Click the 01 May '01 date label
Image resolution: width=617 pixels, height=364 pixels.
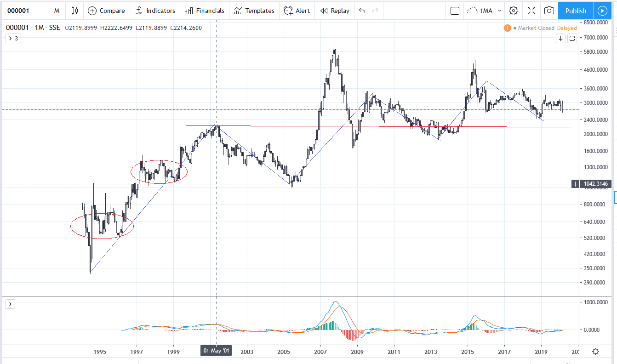point(216,351)
